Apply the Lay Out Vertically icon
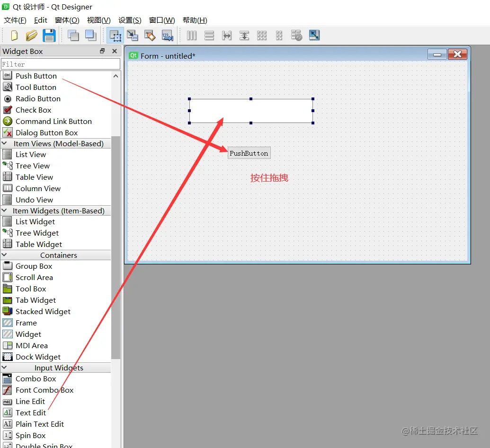The image size is (490, 448). [x=209, y=35]
